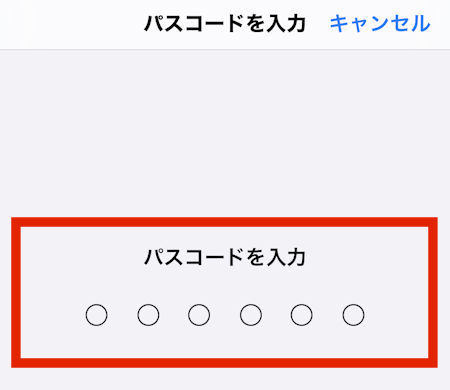The width and height of the screenshot is (450, 390).
Task: Dismiss the passcode screen with the blue キャンセル
Action: click(x=380, y=24)
